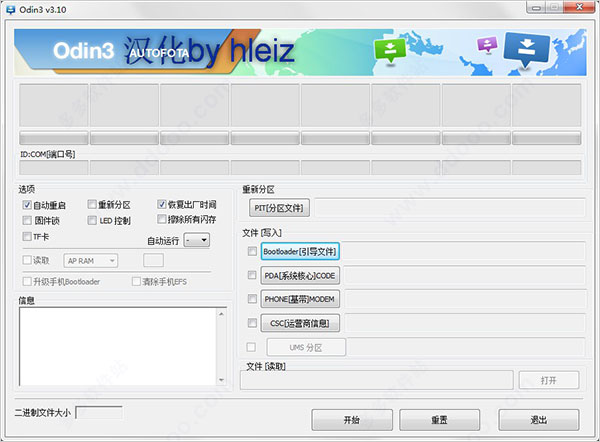
Task: Click the Odin3 title bar app icon
Action: tap(11, 10)
